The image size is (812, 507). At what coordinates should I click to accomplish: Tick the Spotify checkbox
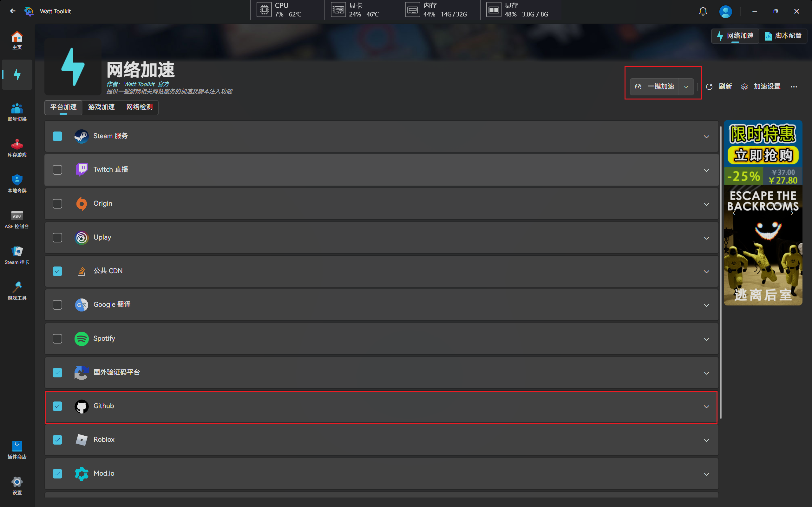[57, 339]
